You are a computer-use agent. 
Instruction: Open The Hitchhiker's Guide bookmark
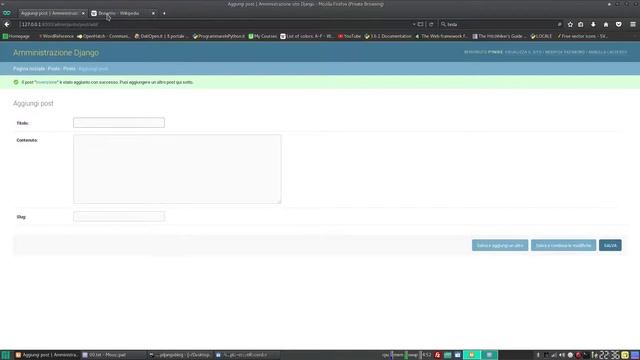coord(500,36)
